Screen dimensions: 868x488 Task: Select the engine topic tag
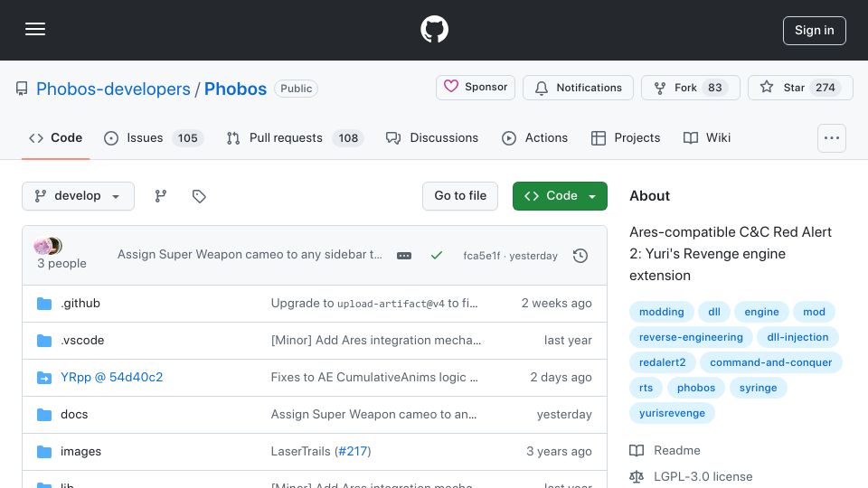click(761, 312)
